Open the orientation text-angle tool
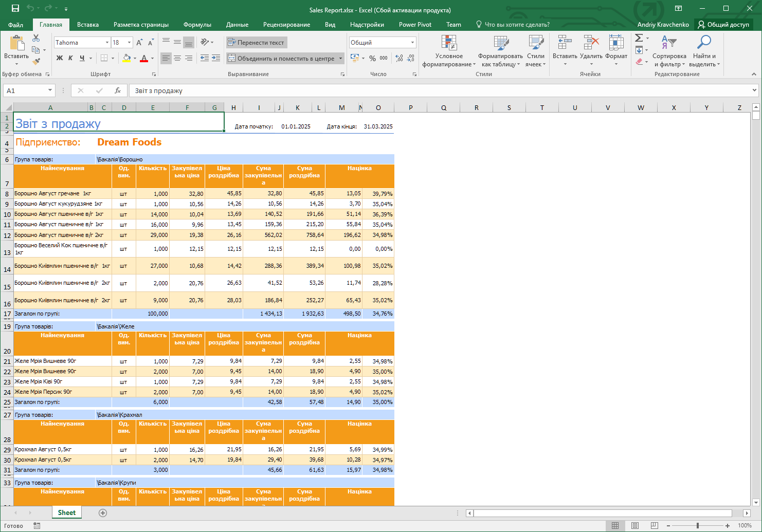The height and width of the screenshot is (532, 762). [x=205, y=42]
